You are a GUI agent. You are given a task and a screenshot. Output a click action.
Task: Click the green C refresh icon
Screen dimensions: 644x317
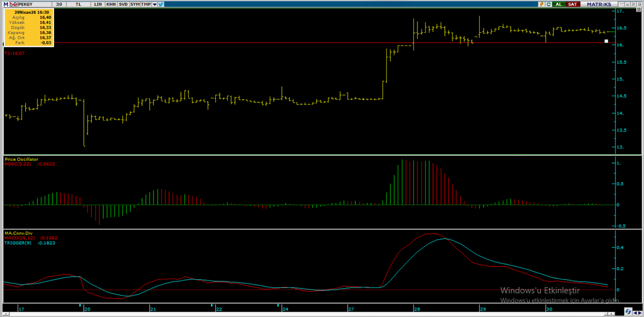tap(548, 4)
